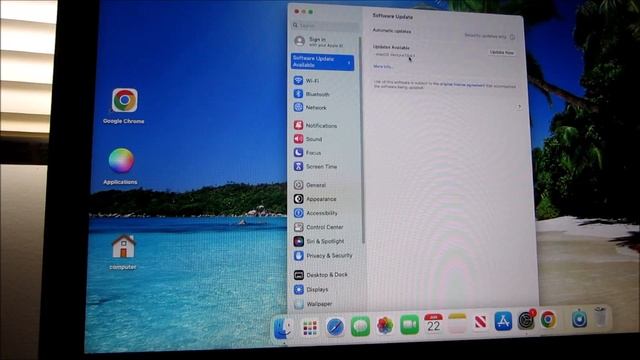Open the Automatic updates info button
This screenshot has width=640, height=360.
[512, 37]
